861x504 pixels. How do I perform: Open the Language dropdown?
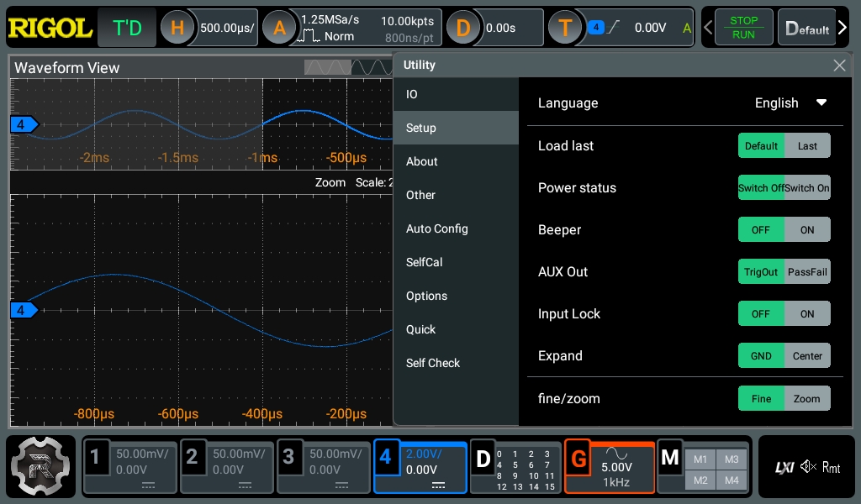pyautogui.click(x=790, y=103)
